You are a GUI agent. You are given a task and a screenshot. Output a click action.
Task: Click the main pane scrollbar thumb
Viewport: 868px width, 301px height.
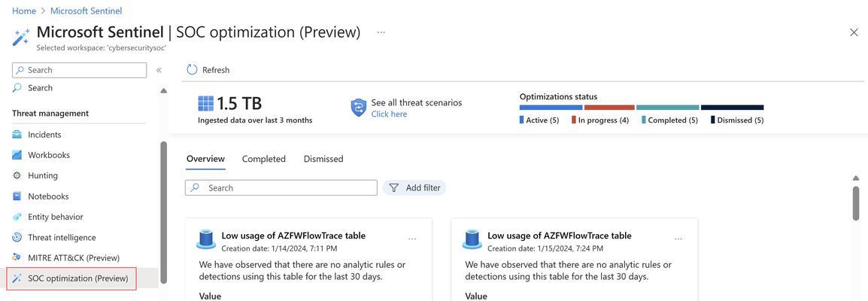point(856,204)
